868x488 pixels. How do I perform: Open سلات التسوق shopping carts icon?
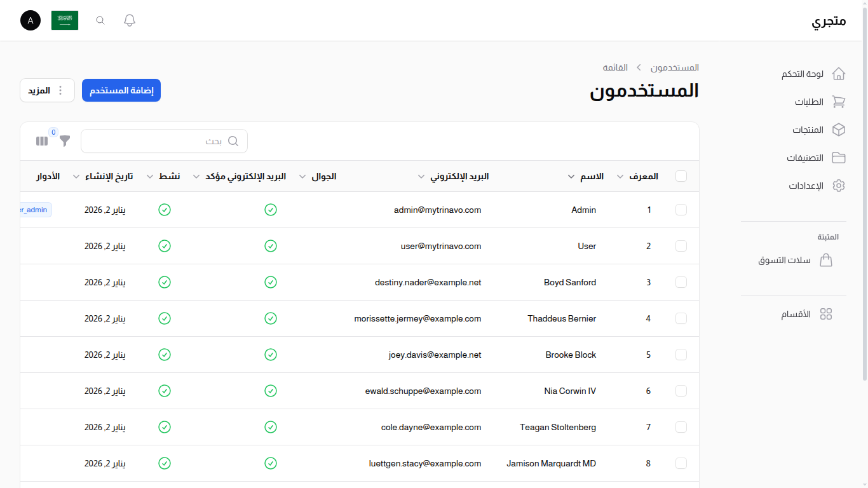[x=827, y=260]
